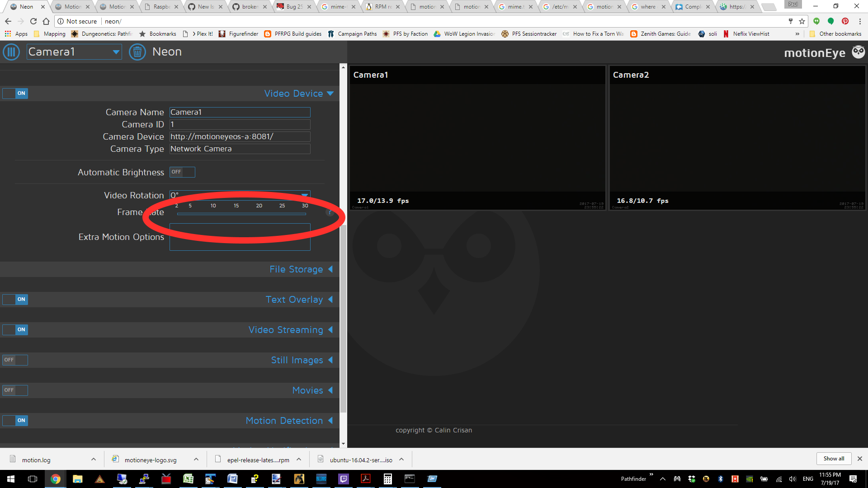Click the trash icon to delete Camera1

[x=137, y=52]
